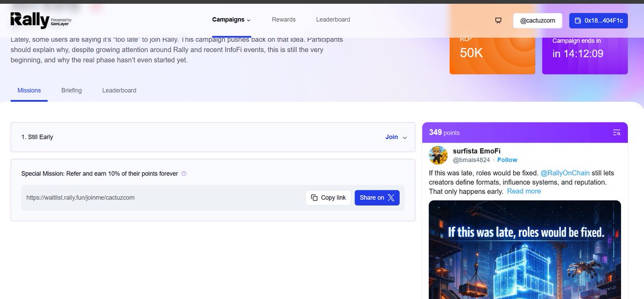Image resolution: width=644 pixels, height=299 pixels.
Task: Click the X logo in Share button
Action: tap(391, 198)
